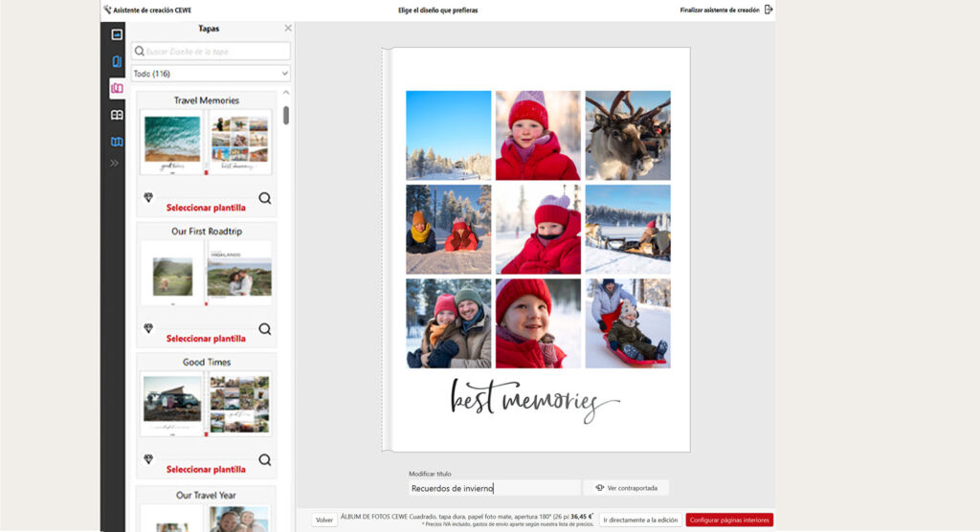980x532 pixels.
Task: Open the first sidebar panel icon
Action: point(116,34)
